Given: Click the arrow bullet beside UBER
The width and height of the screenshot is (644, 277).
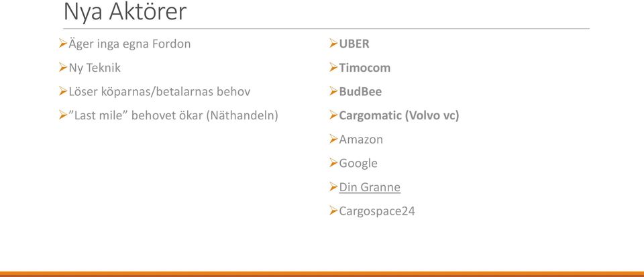Looking at the screenshot, I should tap(333, 43).
